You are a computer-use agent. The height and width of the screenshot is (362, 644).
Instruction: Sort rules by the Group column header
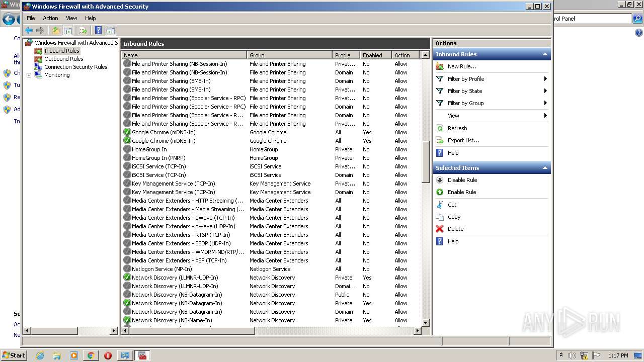tap(289, 55)
